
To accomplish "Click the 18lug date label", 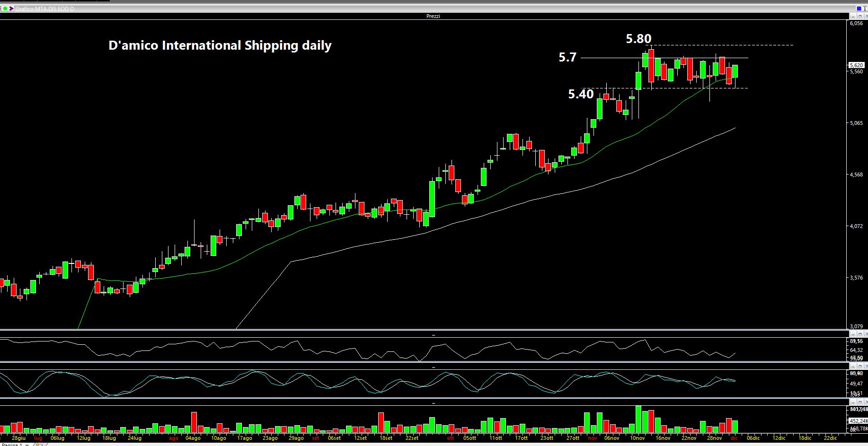I will (109, 438).
